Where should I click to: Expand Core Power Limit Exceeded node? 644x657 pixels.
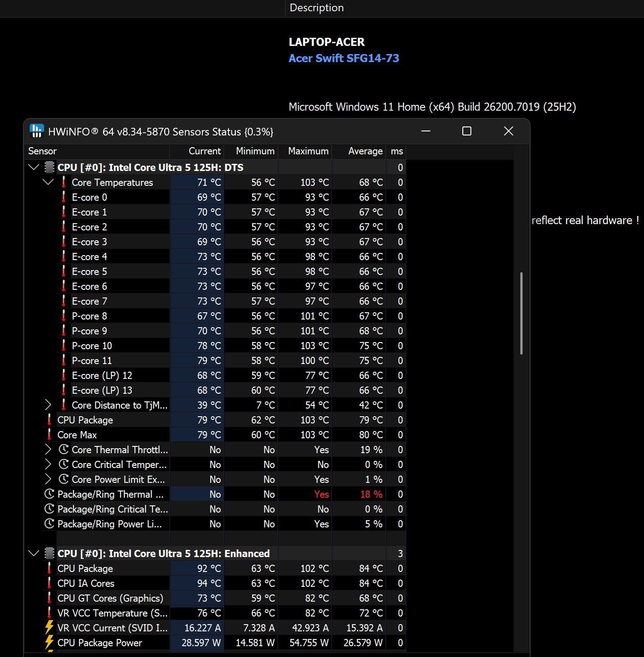click(x=48, y=479)
